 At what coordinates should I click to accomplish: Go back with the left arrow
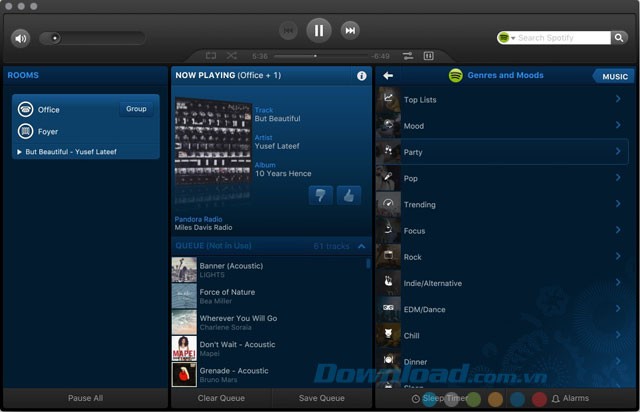point(388,76)
